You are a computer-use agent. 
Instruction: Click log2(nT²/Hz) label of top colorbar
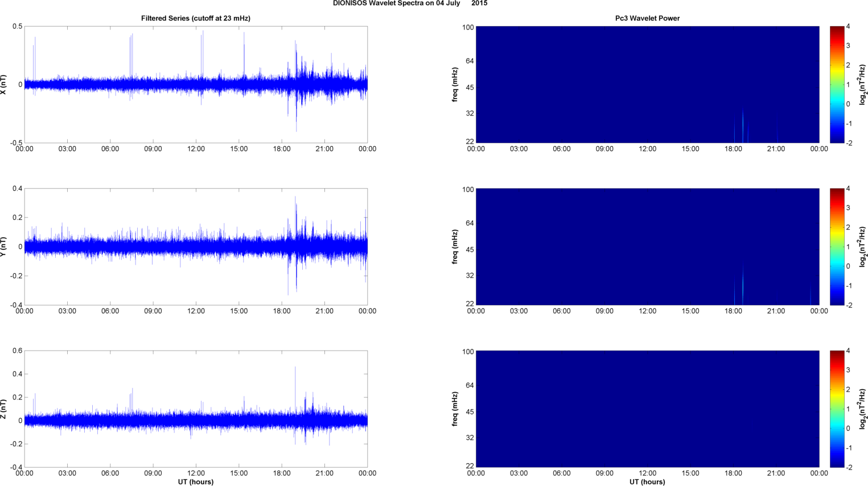[x=862, y=84]
